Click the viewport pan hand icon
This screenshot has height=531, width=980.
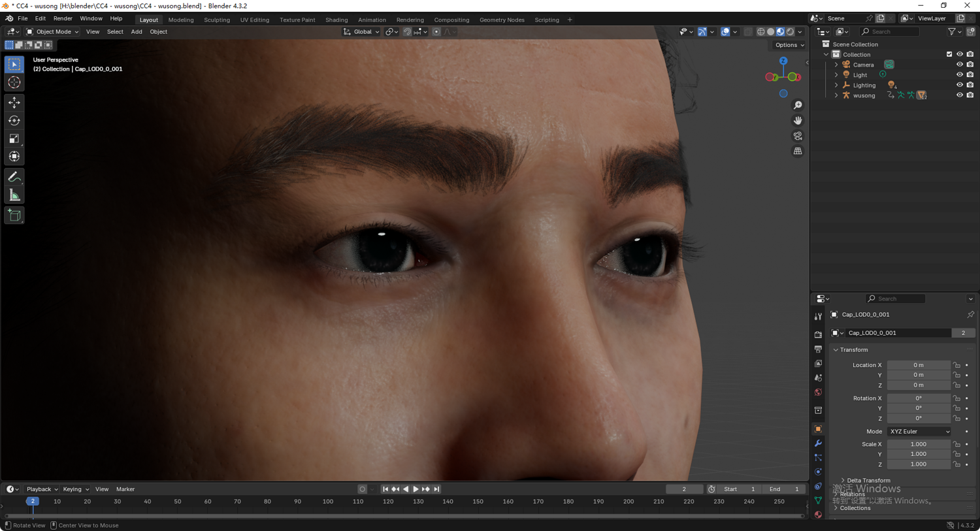[x=798, y=120]
